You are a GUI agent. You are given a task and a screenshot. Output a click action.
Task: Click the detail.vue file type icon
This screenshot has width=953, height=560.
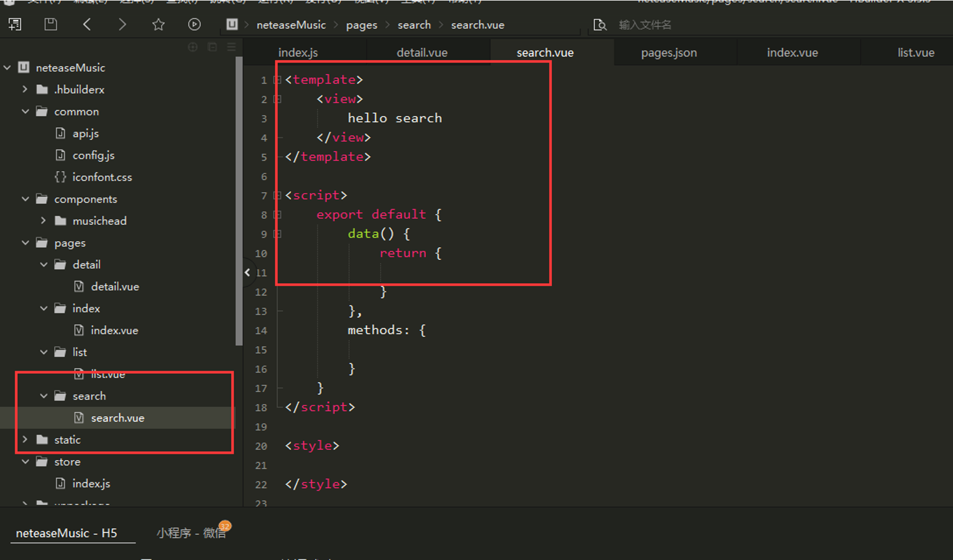(79, 286)
